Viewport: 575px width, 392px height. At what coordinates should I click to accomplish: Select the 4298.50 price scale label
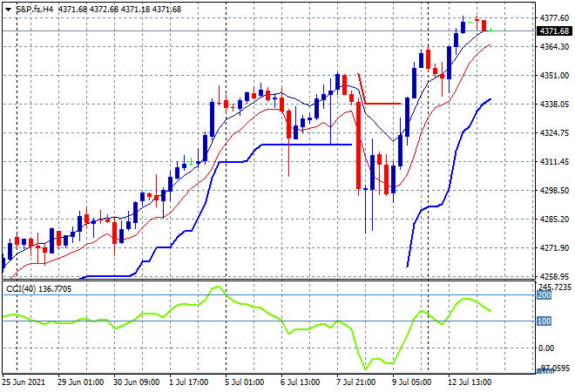(554, 190)
